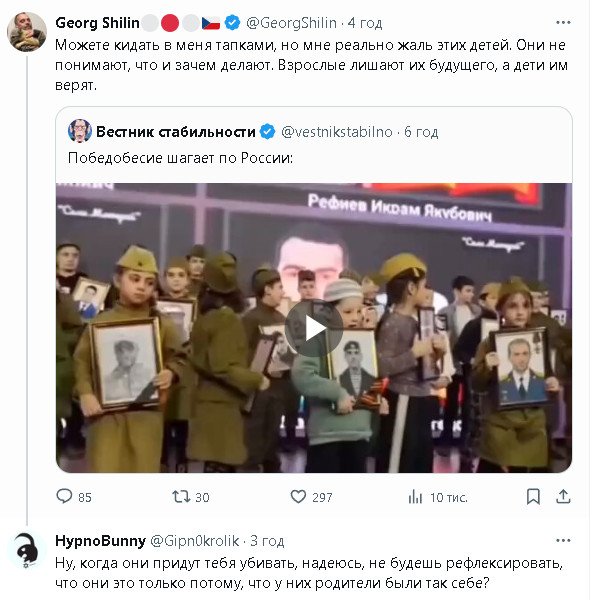
Task: Click the verified badge beside Вестник стабильности
Action: tap(268, 131)
